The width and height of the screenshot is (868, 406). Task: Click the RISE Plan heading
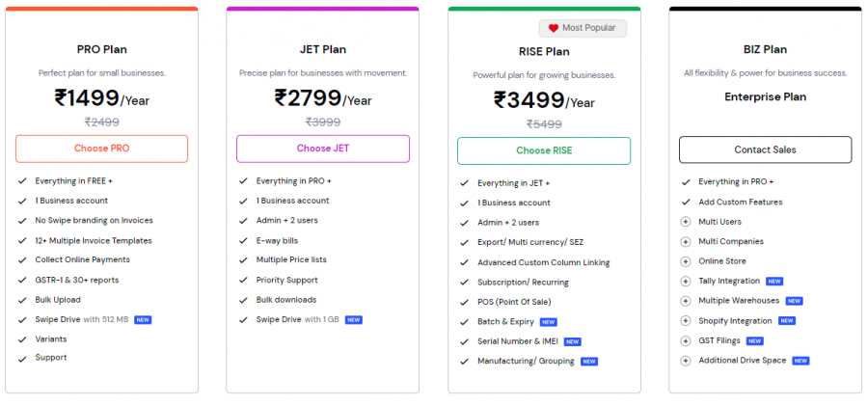pos(544,52)
